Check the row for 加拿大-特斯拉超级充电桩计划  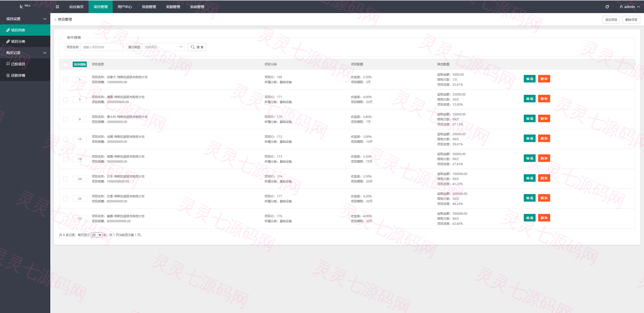coord(65,79)
